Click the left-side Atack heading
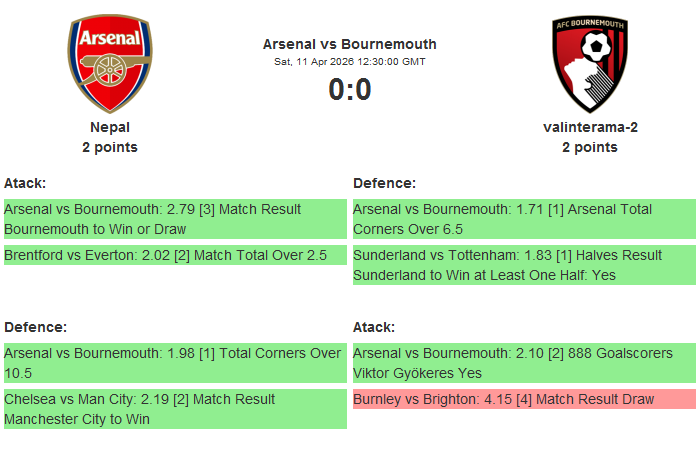Image resolution: width=700 pixels, height=460 pixels. [25, 183]
